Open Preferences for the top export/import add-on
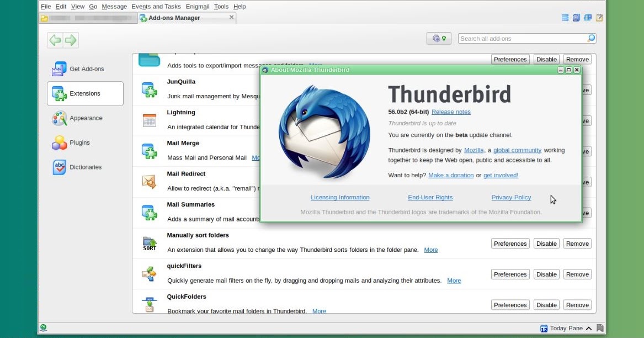 510,59
